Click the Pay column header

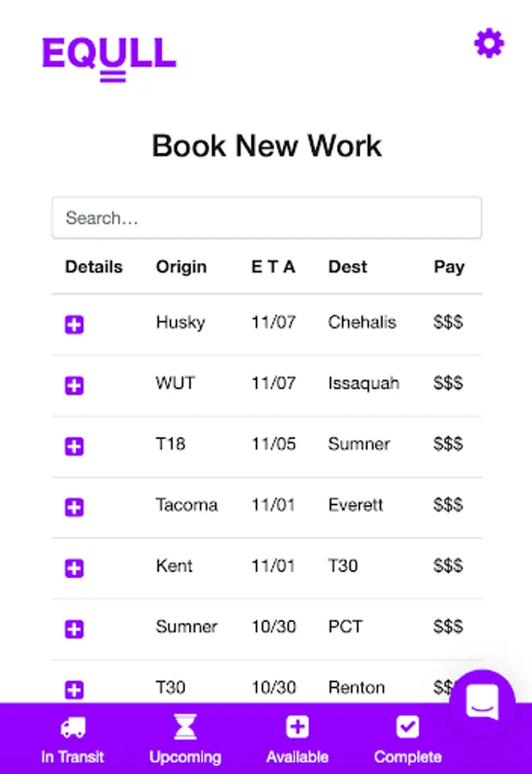[x=449, y=267]
